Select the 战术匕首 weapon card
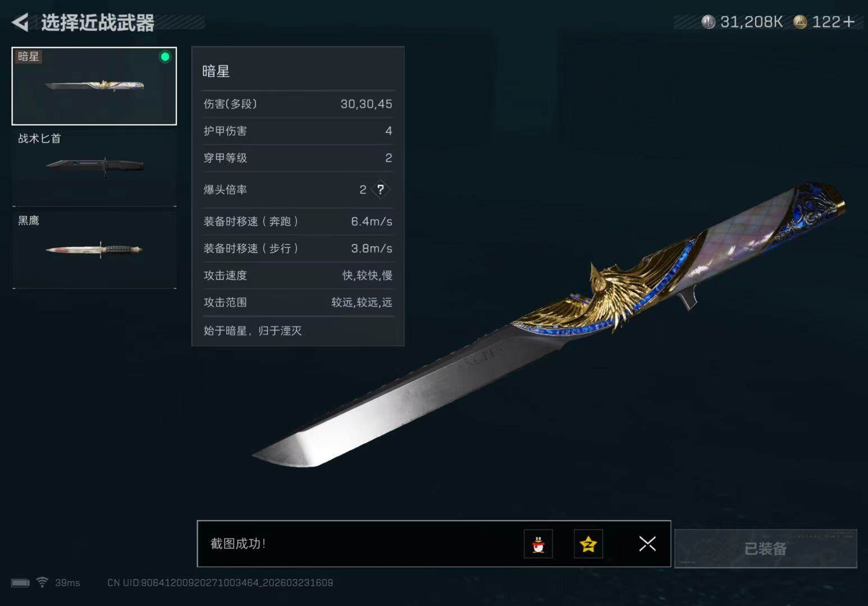Screen dimensions: 868x606 [94, 168]
